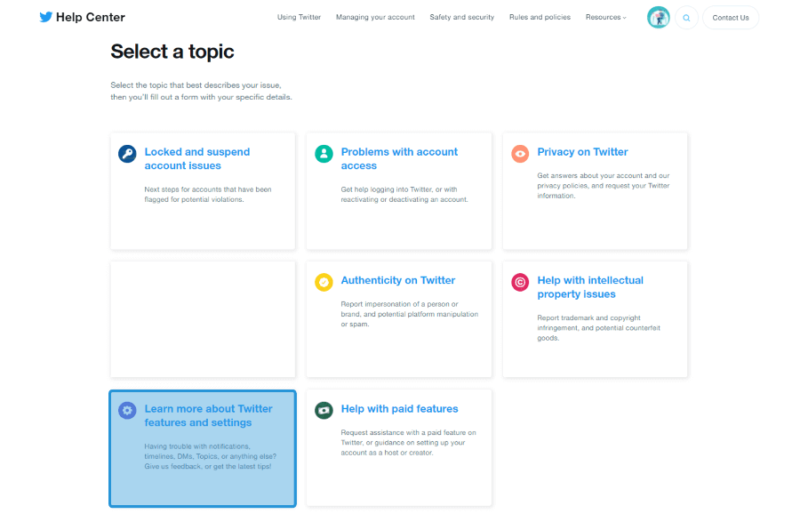Select Help with paid features topic
Screen dimensions: 800x522
[x=399, y=409]
